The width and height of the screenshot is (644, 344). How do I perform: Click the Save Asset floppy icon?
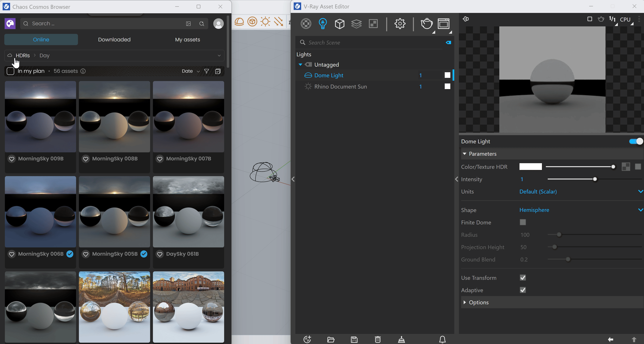point(354,339)
